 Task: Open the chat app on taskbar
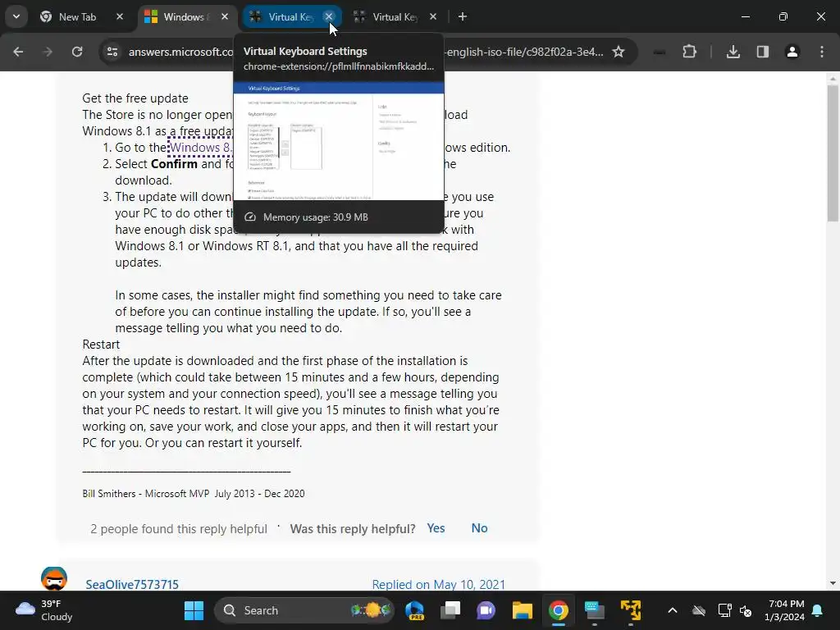tap(486, 610)
